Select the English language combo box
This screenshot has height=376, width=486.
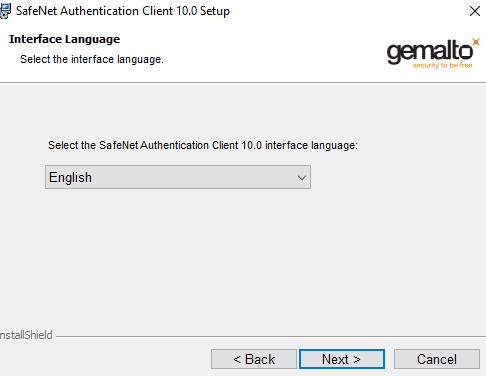pyautogui.click(x=178, y=177)
